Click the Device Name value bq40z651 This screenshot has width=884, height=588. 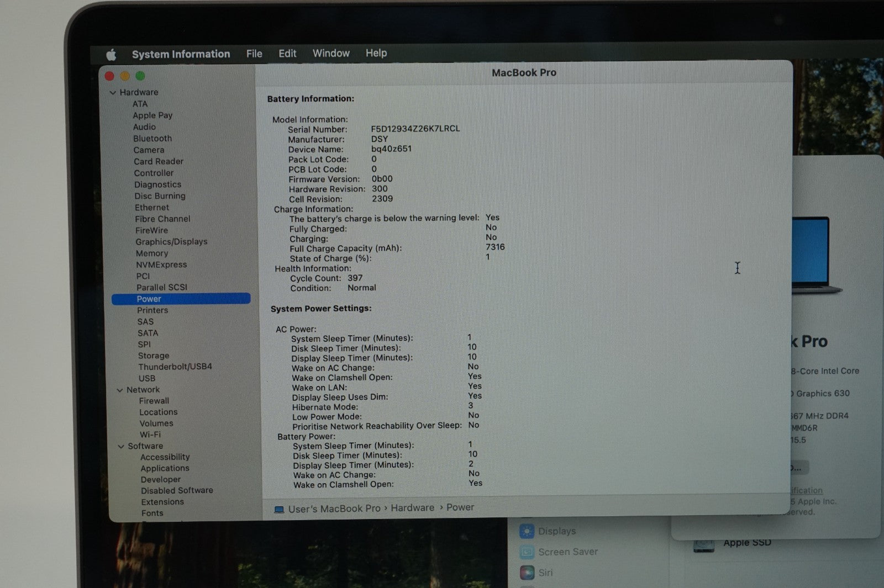click(x=391, y=149)
